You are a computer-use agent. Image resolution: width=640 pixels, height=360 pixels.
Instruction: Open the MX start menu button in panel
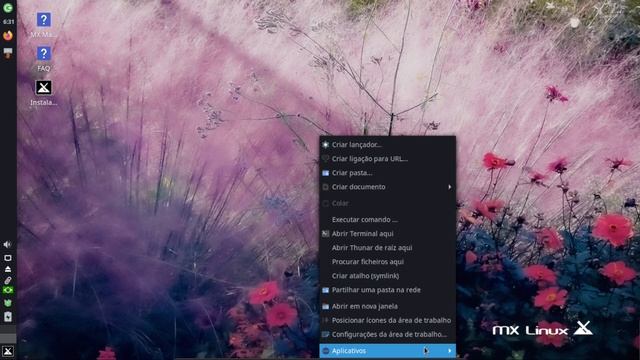pyautogui.click(x=8, y=351)
